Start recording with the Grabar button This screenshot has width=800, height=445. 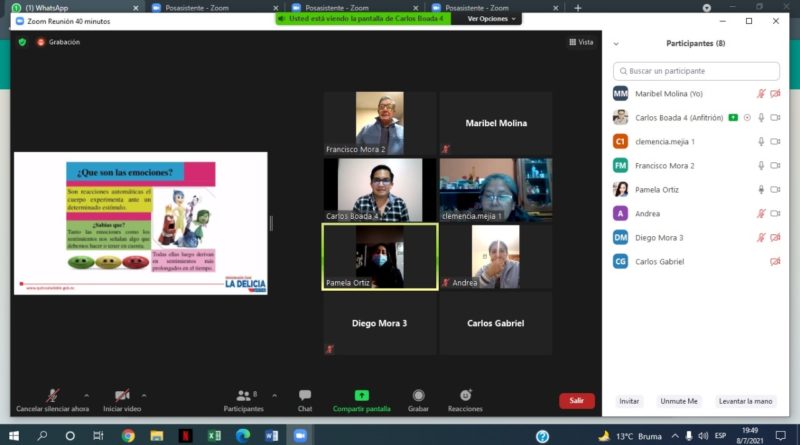pyautogui.click(x=418, y=396)
